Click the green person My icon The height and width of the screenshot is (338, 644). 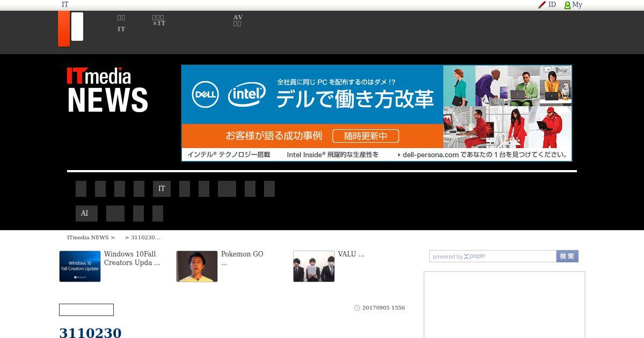tap(567, 5)
